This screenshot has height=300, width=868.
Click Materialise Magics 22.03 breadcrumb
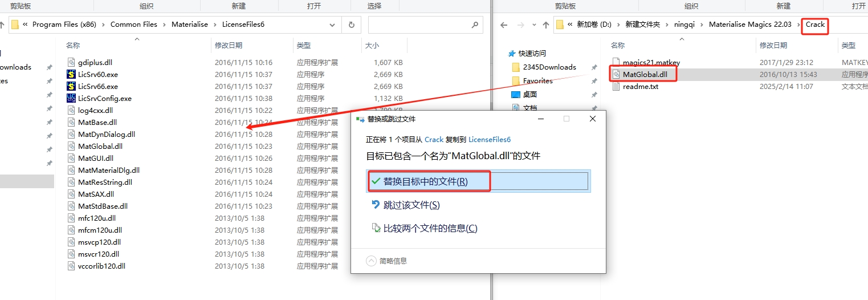(x=751, y=25)
